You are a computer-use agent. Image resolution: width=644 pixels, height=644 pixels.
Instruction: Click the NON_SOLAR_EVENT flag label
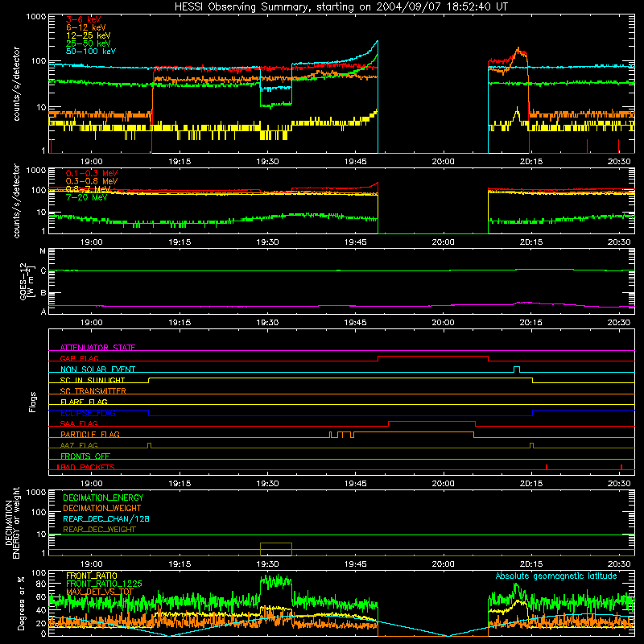coord(97,369)
